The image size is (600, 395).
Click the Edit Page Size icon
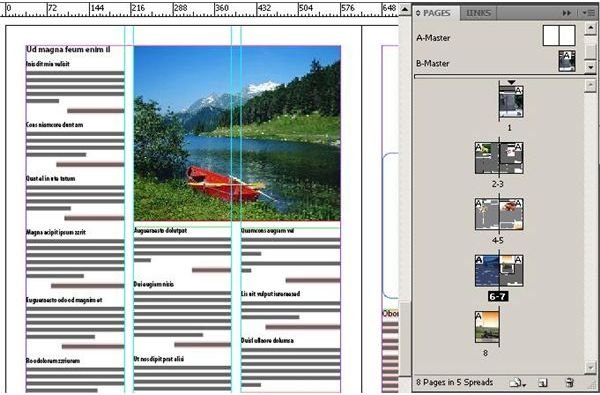pos(517,382)
